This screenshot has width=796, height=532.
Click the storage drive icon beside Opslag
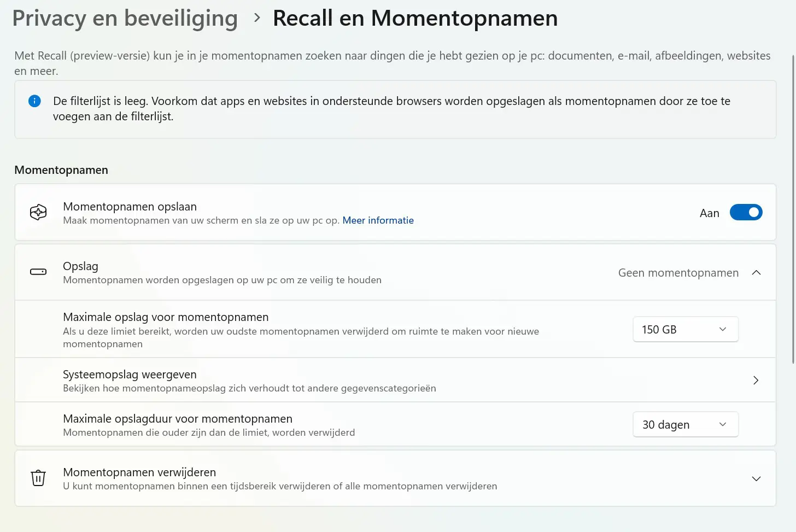[x=38, y=272]
